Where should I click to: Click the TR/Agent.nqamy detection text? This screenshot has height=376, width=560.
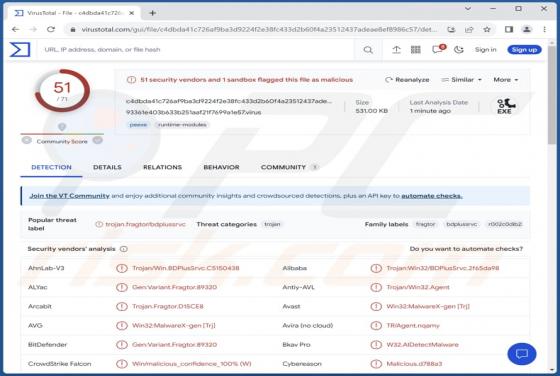click(413, 325)
